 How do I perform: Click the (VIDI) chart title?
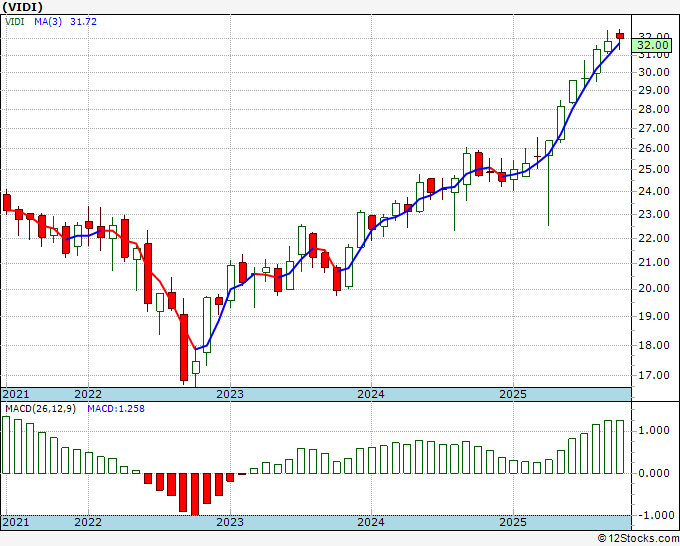coord(23,7)
